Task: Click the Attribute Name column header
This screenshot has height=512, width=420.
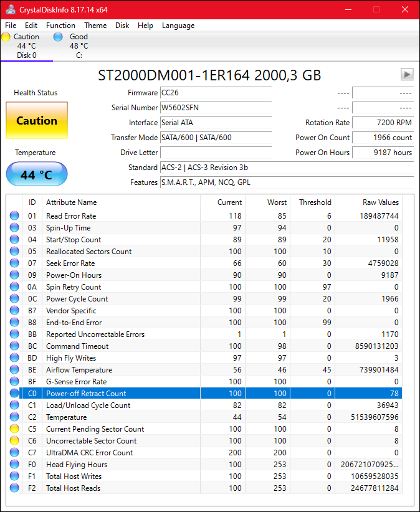Action: [x=121, y=202]
